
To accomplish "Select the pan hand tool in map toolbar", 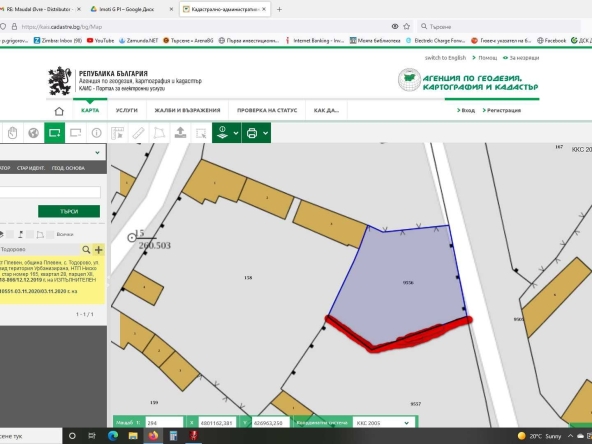I will (x=12, y=133).
